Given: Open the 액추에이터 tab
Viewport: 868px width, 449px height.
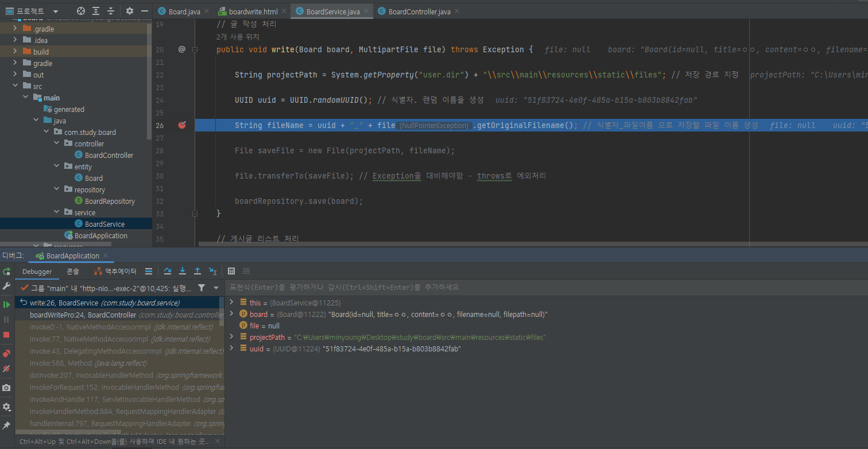Looking at the screenshot, I should (115, 272).
